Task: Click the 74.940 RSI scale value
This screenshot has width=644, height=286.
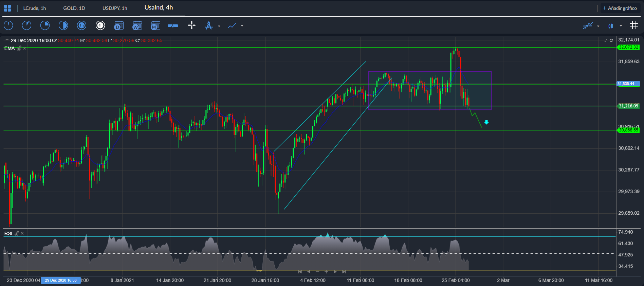Action: [626, 232]
